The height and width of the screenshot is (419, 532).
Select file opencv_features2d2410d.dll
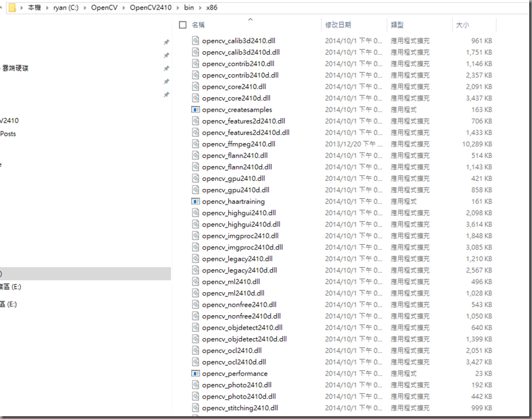tap(246, 132)
